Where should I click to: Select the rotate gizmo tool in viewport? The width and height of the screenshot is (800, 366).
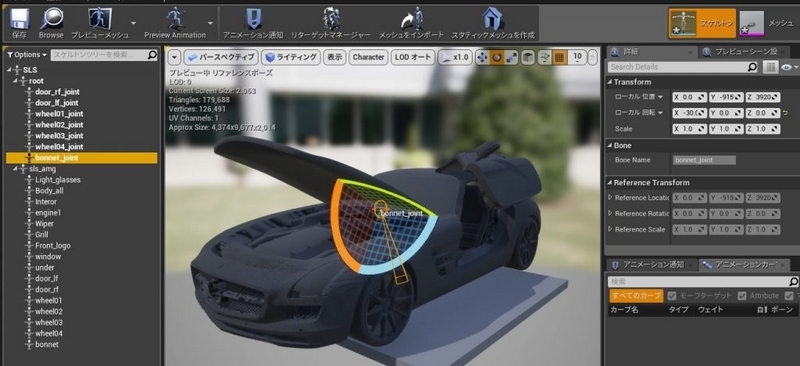tap(496, 58)
